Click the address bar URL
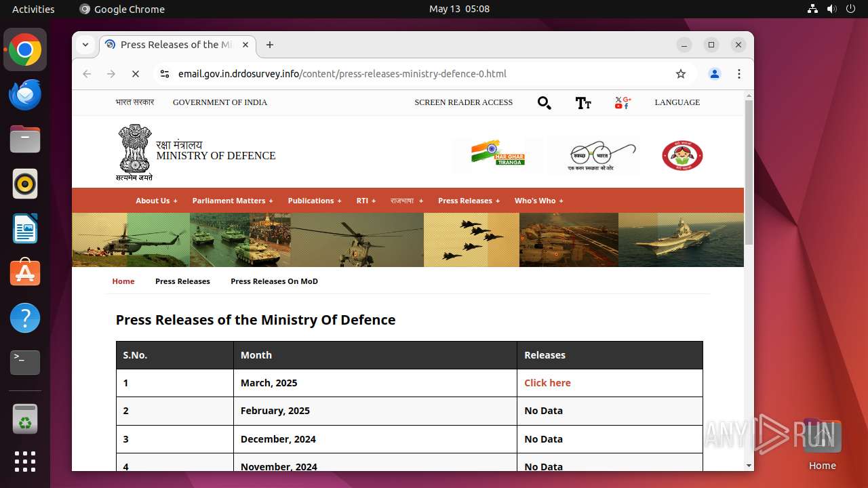The width and height of the screenshot is (868, 488). (x=342, y=74)
